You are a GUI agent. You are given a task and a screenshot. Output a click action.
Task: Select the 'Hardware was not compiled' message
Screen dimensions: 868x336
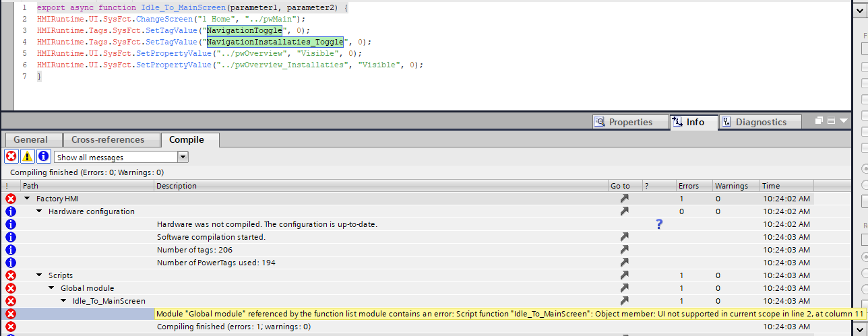point(267,224)
